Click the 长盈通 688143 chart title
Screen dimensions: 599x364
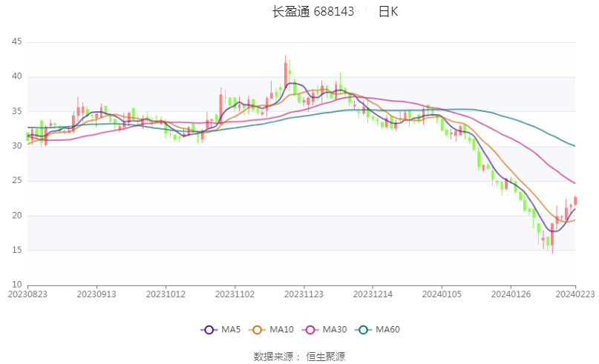(313, 11)
